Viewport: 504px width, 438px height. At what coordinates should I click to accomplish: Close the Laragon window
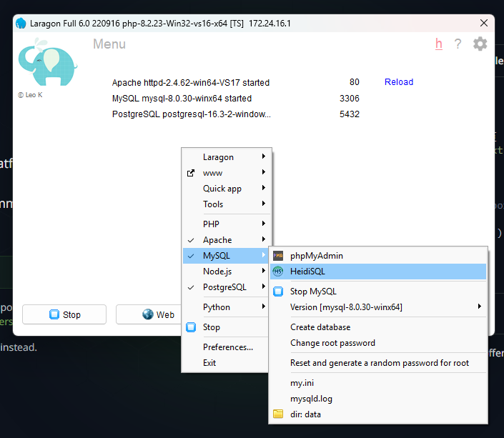tap(484, 23)
